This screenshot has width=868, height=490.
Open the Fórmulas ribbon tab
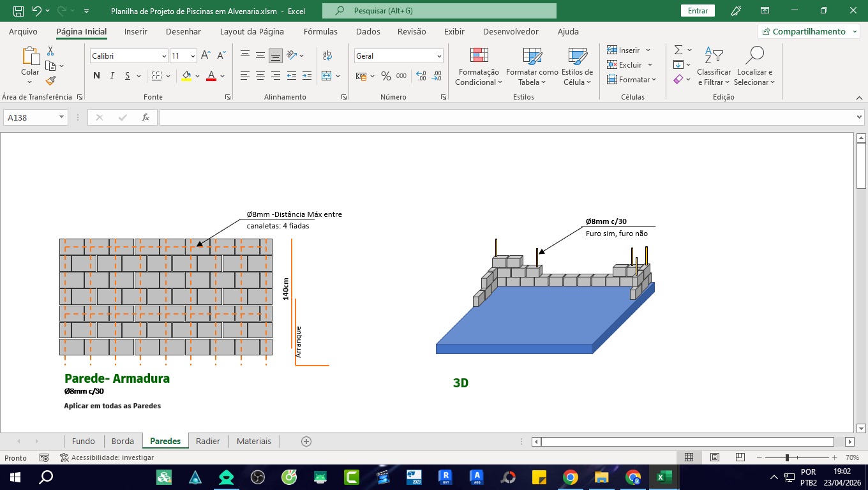pos(320,31)
